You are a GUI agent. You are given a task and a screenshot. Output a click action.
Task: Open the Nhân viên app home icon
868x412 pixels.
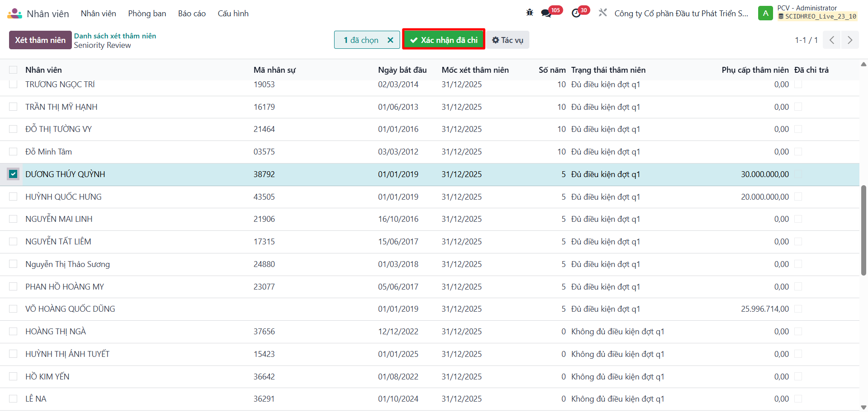[x=14, y=14]
